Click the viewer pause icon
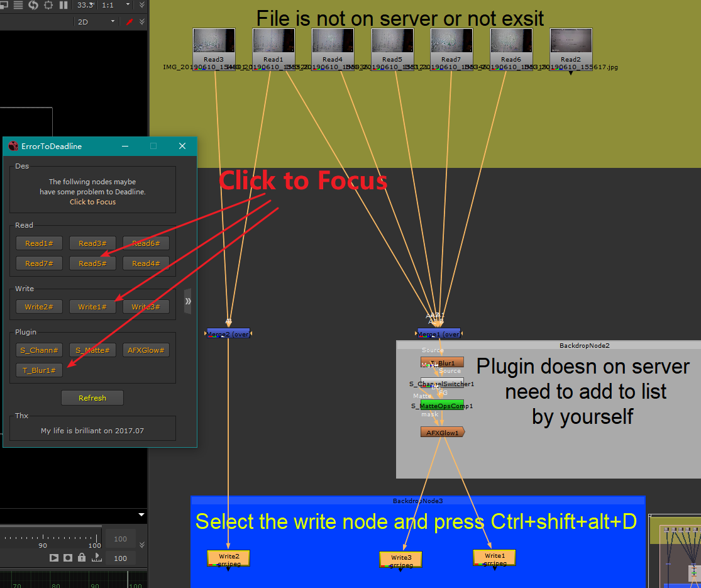Viewport: 701px width, 588px height. pos(63,5)
